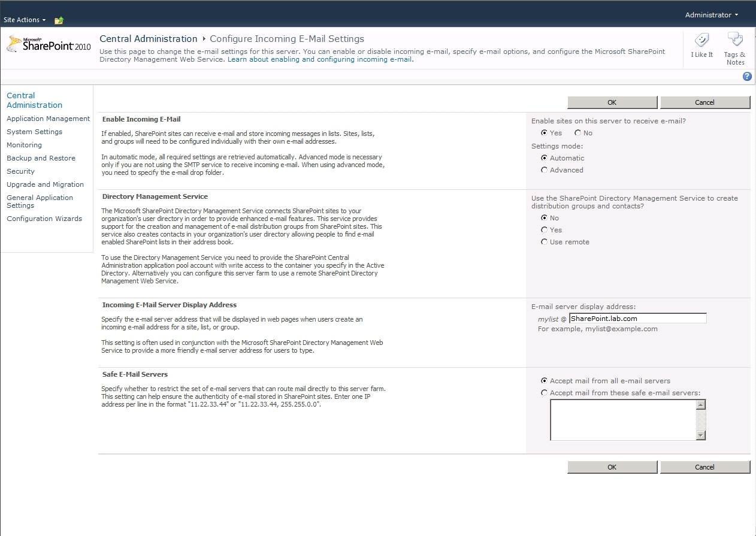Choose Yes for Directory Management Service
This screenshot has height=536, width=756.
pos(544,230)
